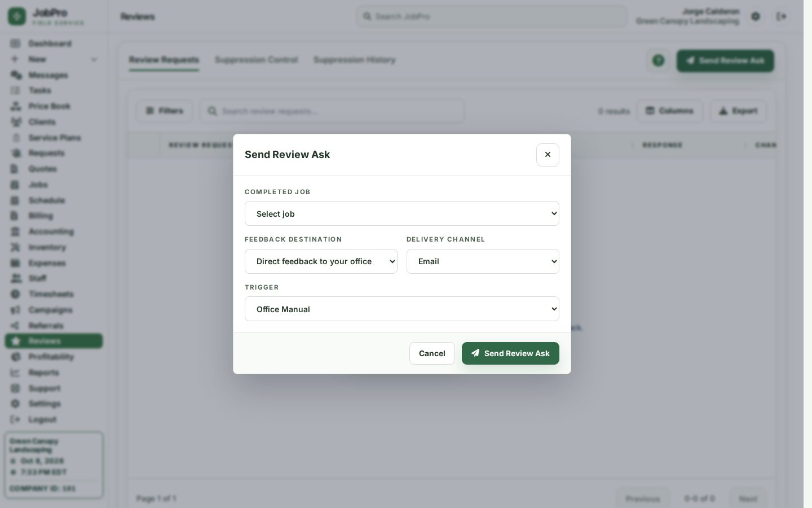812x508 pixels.
Task: Click the logout icon in top header
Action: pyautogui.click(x=782, y=16)
